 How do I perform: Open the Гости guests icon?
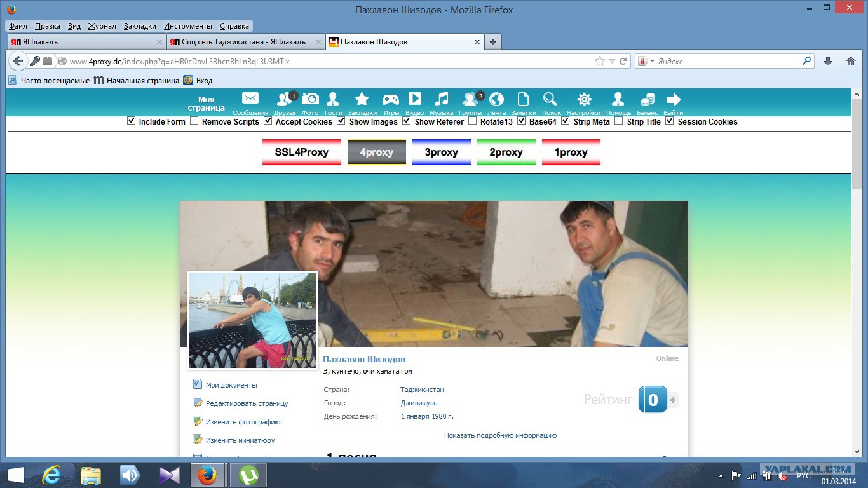point(332,99)
